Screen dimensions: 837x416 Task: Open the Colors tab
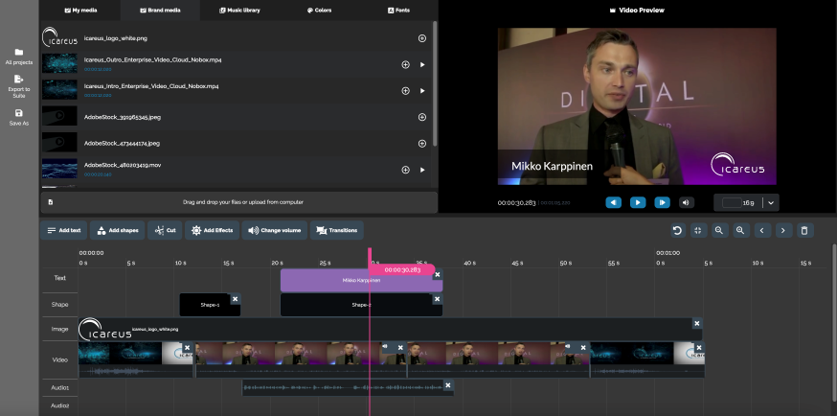[319, 10]
